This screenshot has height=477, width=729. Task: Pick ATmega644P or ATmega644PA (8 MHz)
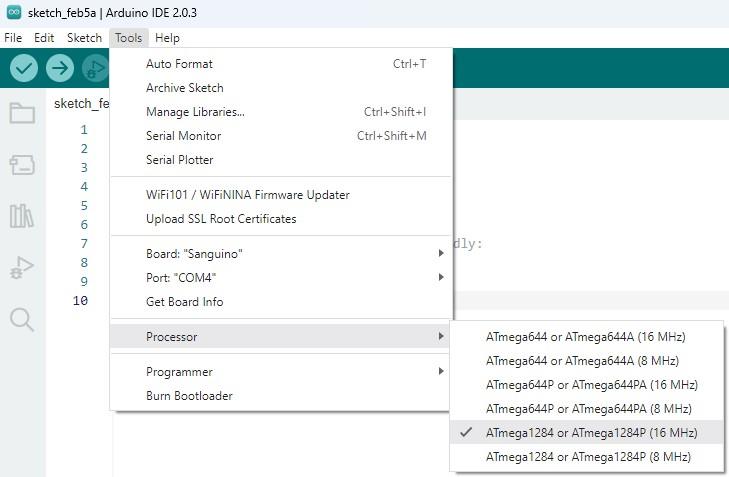point(588,409)
